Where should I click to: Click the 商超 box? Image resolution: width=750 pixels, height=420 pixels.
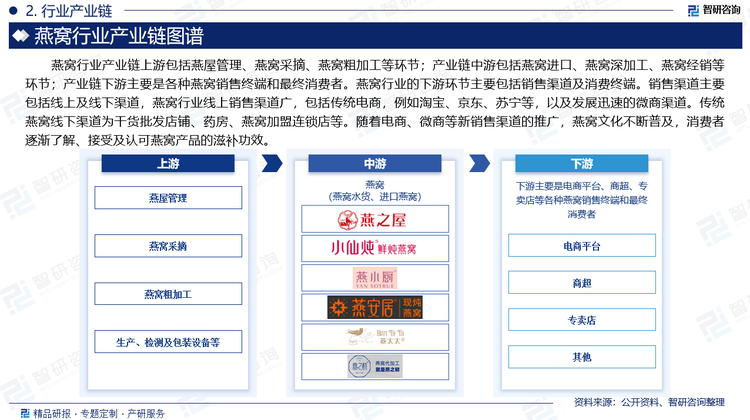pos(582,283)
